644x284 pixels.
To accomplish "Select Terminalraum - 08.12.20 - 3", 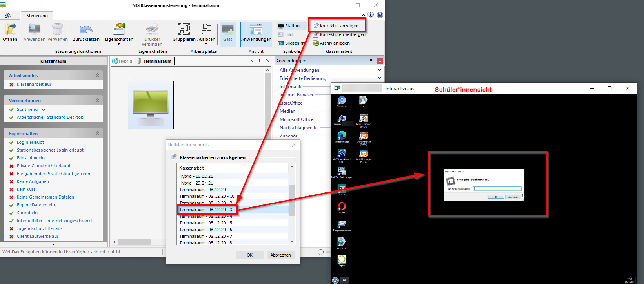I will tap(233, 210).
